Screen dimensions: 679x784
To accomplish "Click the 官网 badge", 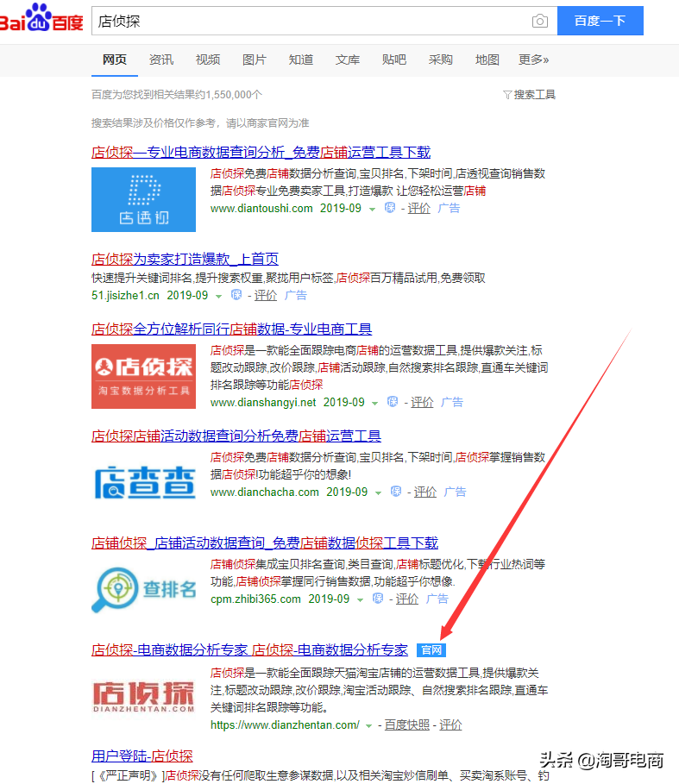I will 431,650.
